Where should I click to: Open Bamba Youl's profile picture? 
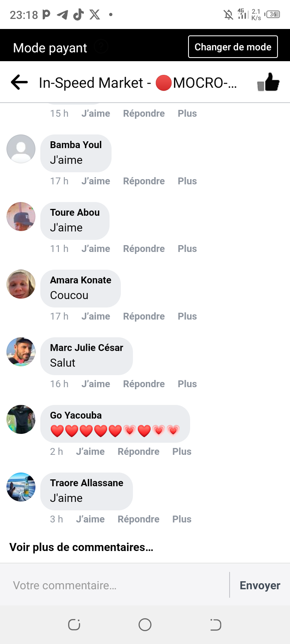pyautogui.click(x=21, y=149)
